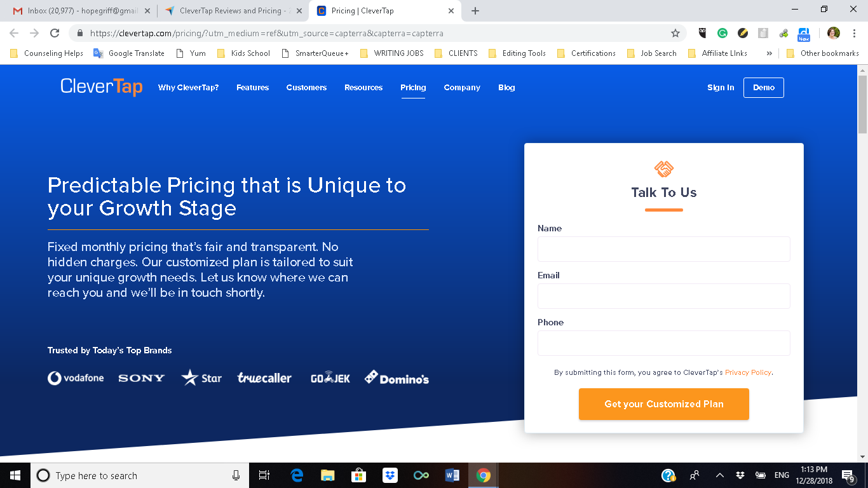Show hidden system tray icons
The image size is (868, 488).
coord(719,475)
